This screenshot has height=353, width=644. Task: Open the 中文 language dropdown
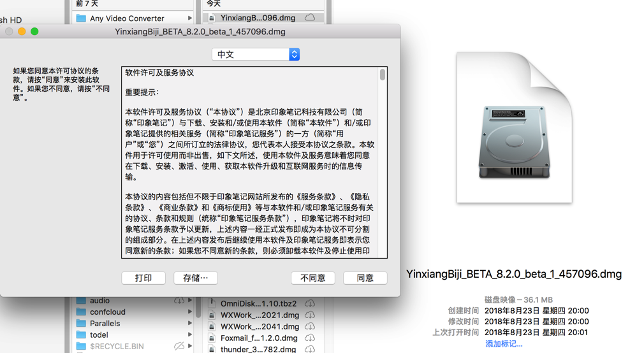coord(256,54)
